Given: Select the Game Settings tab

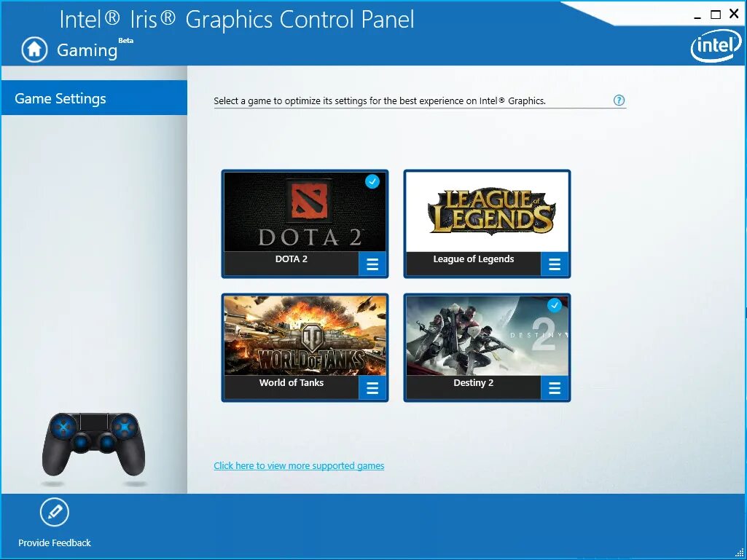Looking at the screenshot, I should 94,98.
